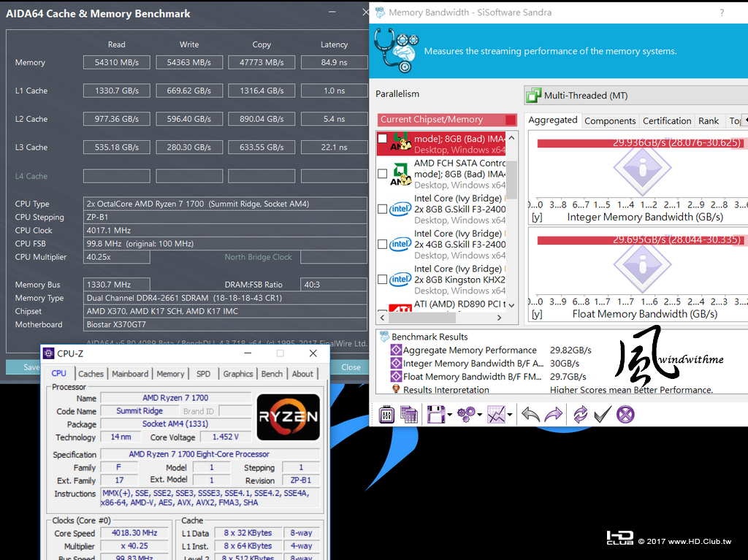Click the purple X cancel icon

click(x=625, y=414)
